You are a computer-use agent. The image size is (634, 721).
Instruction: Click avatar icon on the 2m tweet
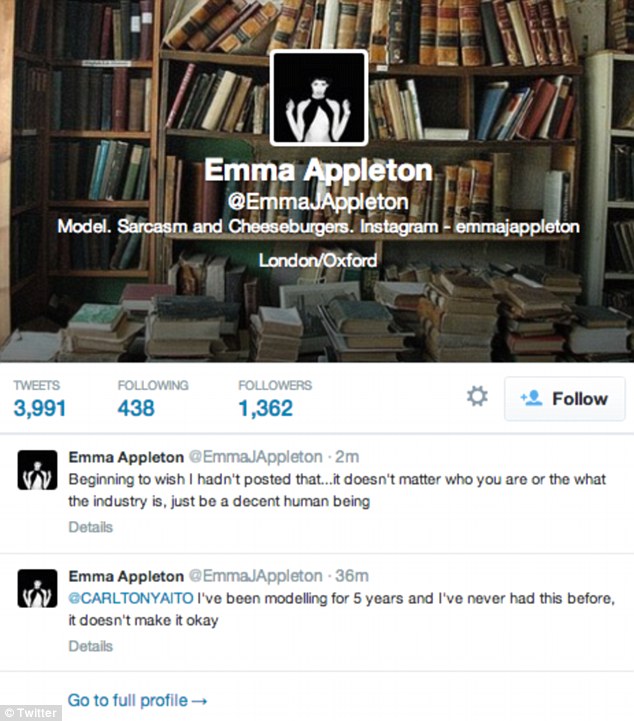(x=37, y=470)
